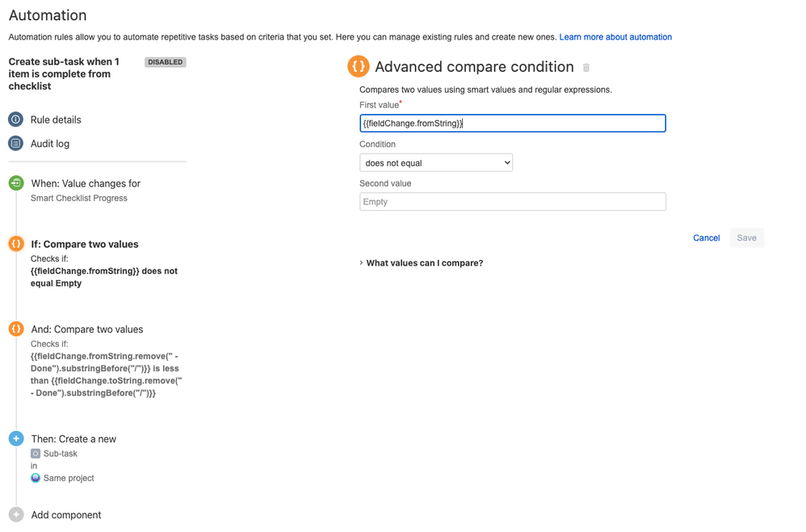Select the green trigger icon for Value changes

coord(16,183)
